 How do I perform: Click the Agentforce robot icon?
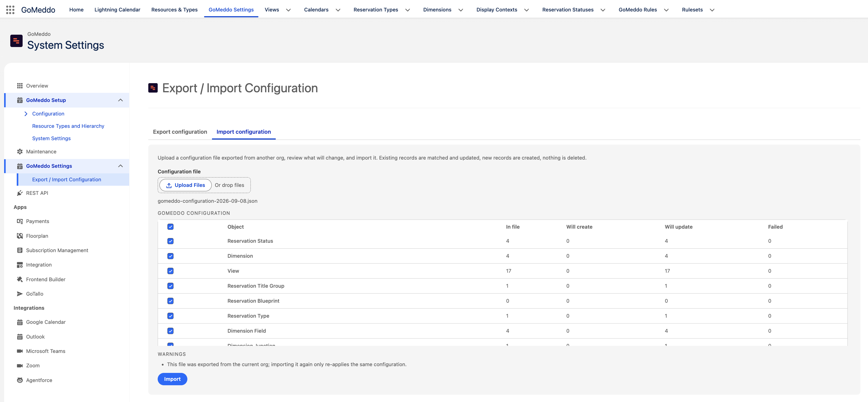point(20,380)
